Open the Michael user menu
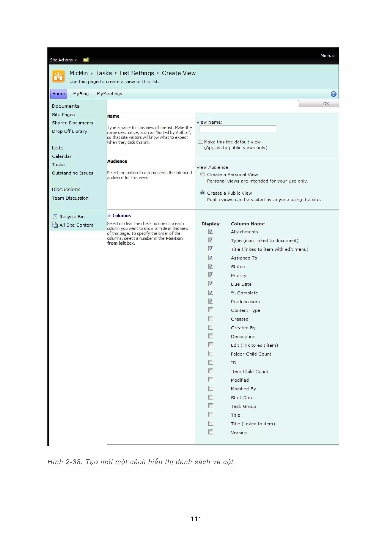392x554 pixels. pos(328,56)
